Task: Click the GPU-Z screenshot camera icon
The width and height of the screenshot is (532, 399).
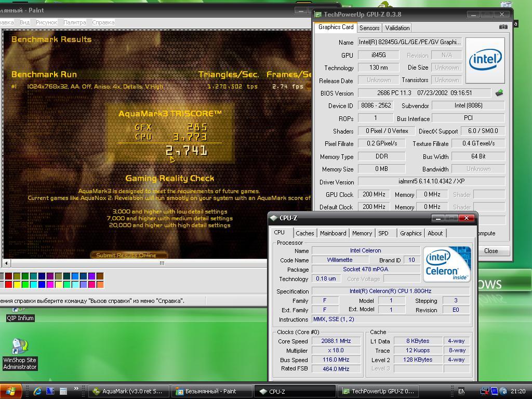Action: 503,27
